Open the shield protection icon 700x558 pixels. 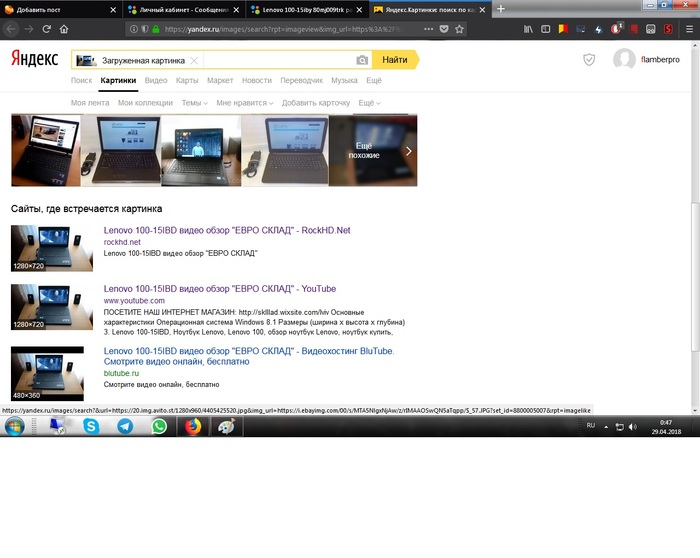(x=589, y=59)
